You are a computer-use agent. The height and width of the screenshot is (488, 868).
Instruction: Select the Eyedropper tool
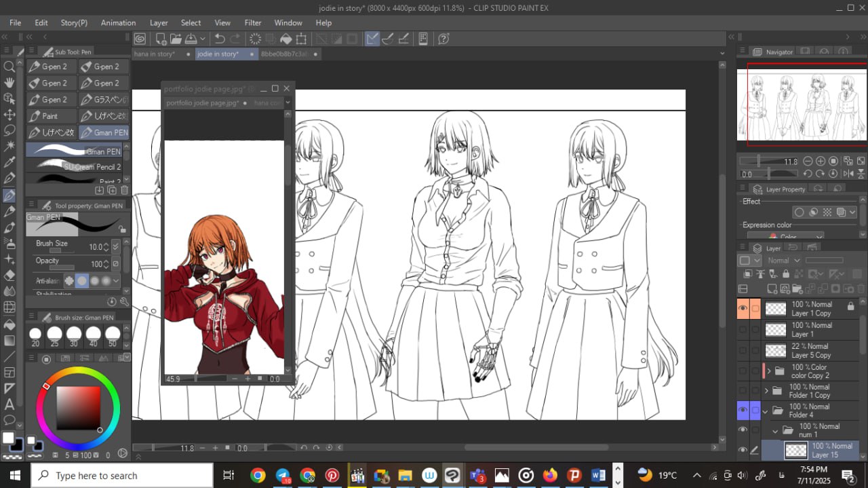[x=9, y=162]
